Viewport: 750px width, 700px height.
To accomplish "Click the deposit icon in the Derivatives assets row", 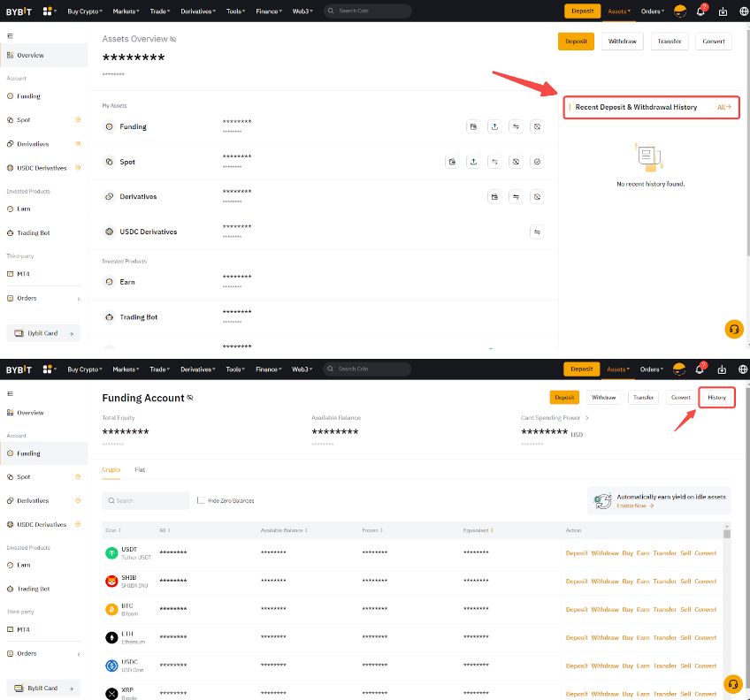I will click(494, 196).
